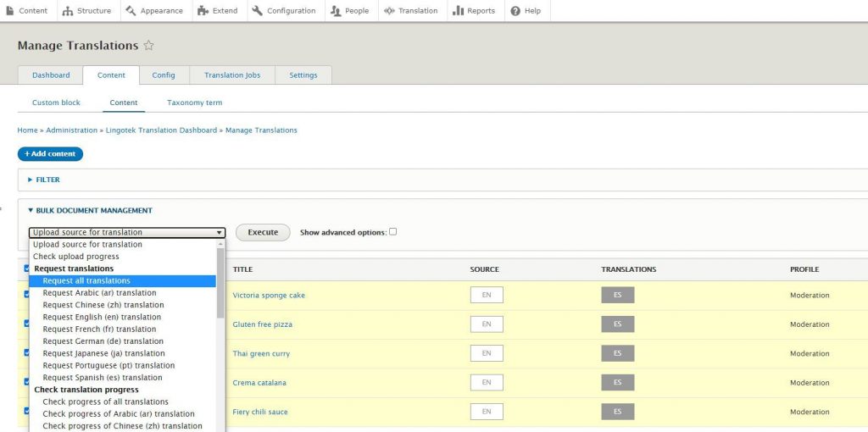Open the Reports bar chart icon
The image size is (868, 432).
click(x=458, y=11)
